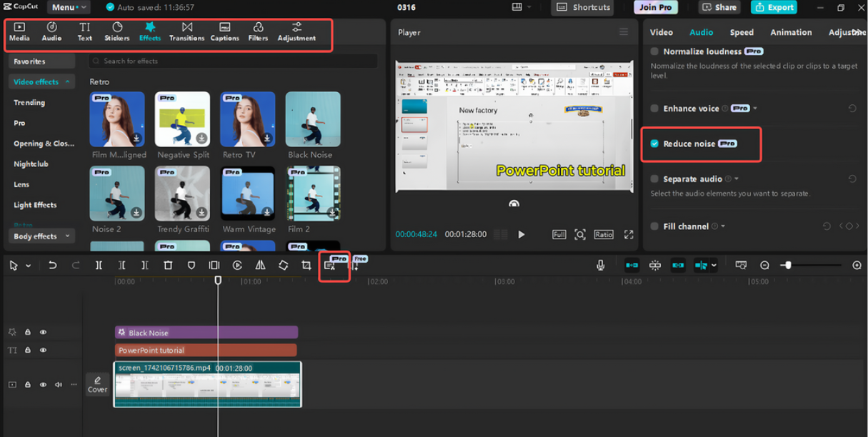The image size is (868, 437).
Task: Expand the Body effects category
Action: pyautogui.click(x=68, y=236)
